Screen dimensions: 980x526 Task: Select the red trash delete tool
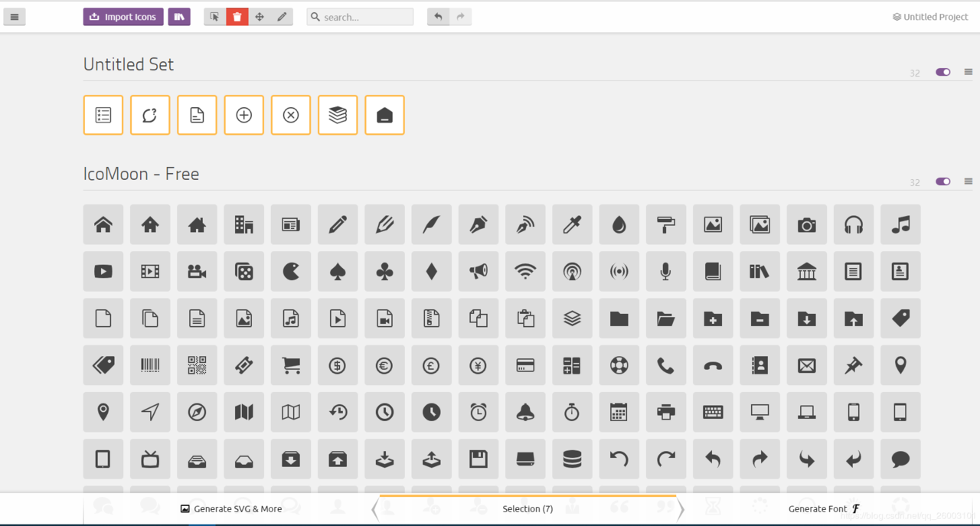click(237, 17)
